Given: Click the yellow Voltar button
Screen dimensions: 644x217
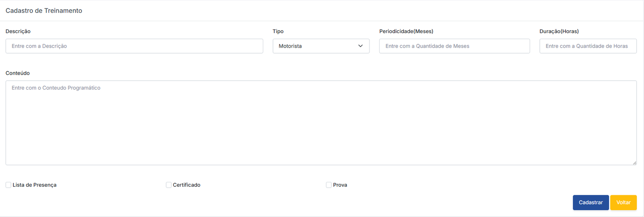Looking at the screenshot, I should pyautogui.click(x=623, y=202).
